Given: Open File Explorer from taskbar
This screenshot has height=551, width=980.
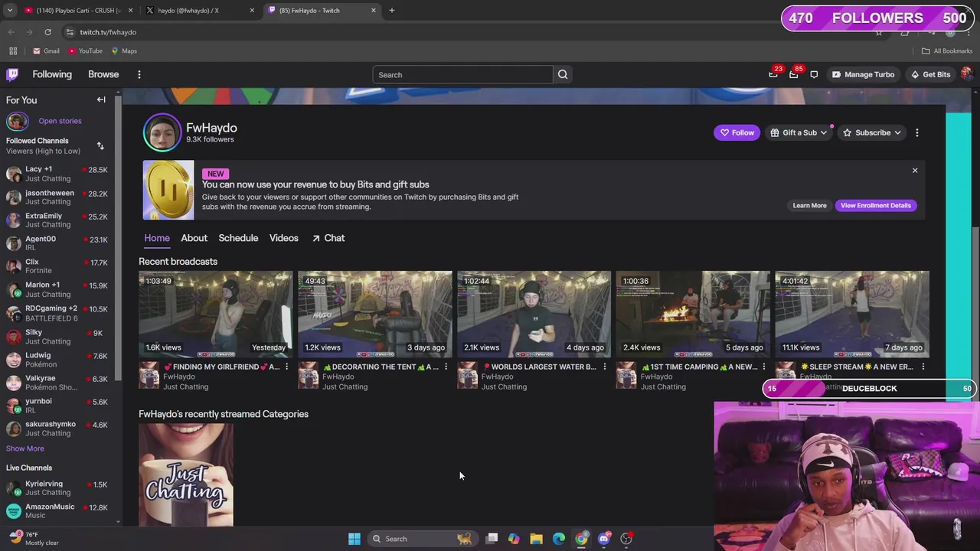Looking at the screenshot, I should click(536, 539).
